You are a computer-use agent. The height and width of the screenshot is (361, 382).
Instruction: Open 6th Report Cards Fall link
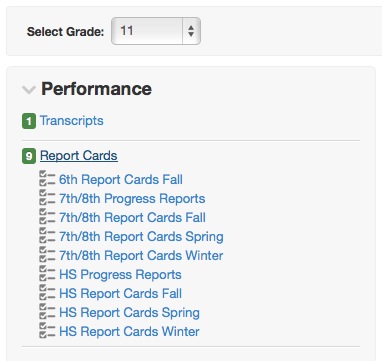point(121,180)
